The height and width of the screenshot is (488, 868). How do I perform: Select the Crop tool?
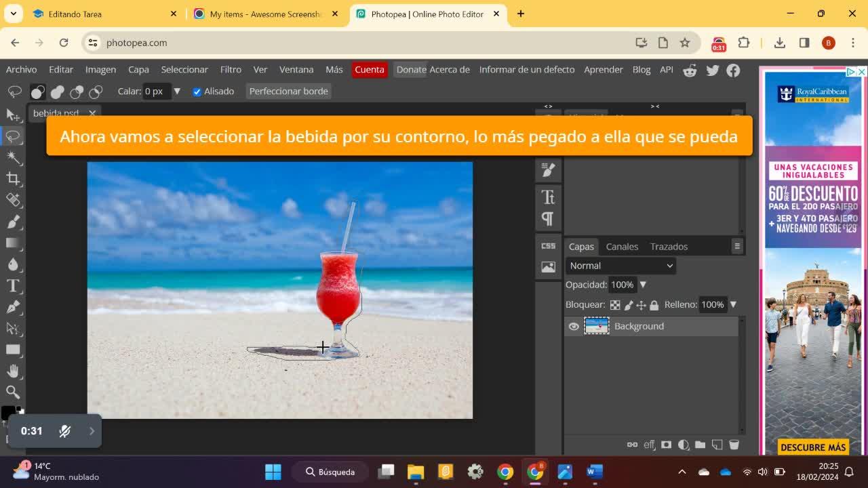click(13, 178)
